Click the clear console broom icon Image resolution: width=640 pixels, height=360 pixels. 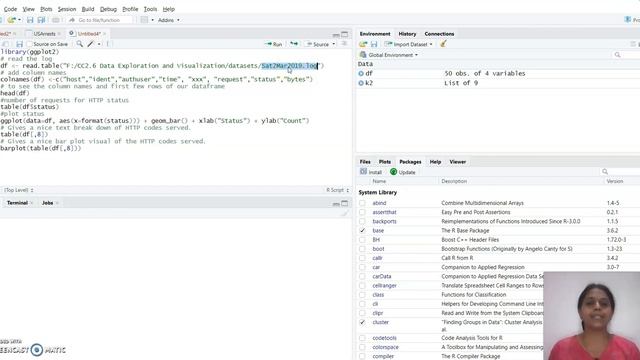pyautogui.click(x=345, y=213)
